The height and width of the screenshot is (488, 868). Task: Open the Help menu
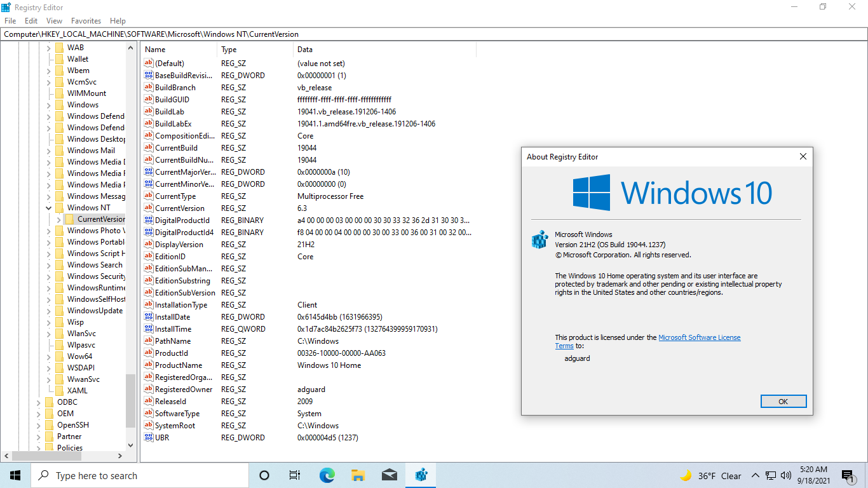click(x=118, y=21)
